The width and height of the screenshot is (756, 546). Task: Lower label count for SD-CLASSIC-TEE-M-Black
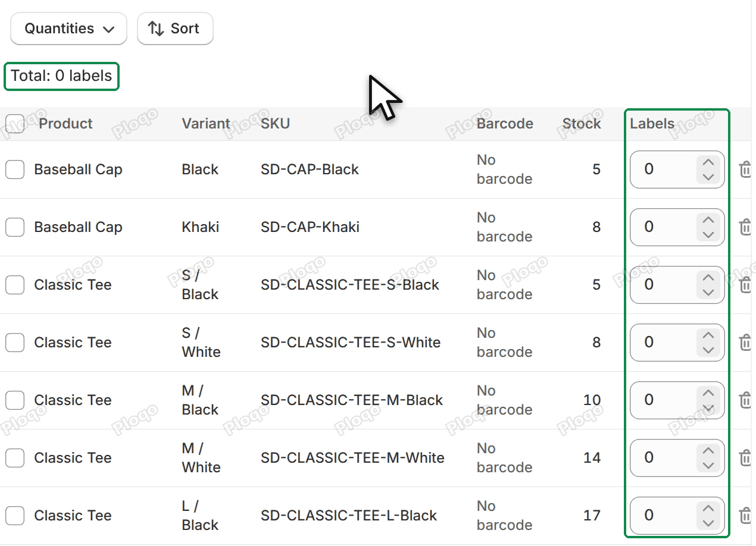[x=708, y=407]
